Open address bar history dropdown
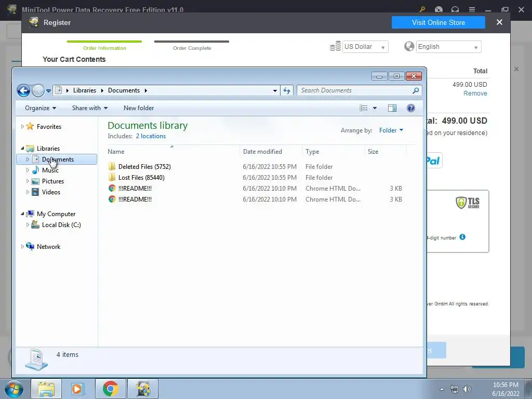Viewport: 532px width, 399px height. tap(275, 90)
